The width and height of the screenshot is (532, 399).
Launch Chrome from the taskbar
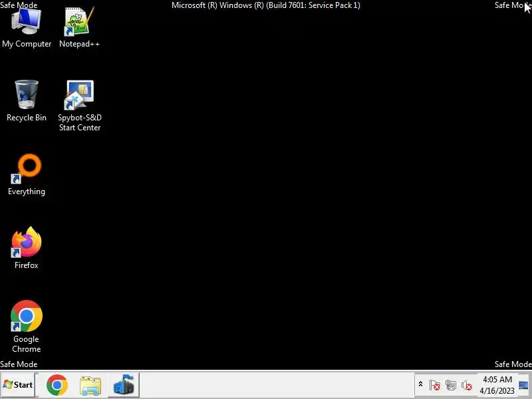[x=57, y=385]
